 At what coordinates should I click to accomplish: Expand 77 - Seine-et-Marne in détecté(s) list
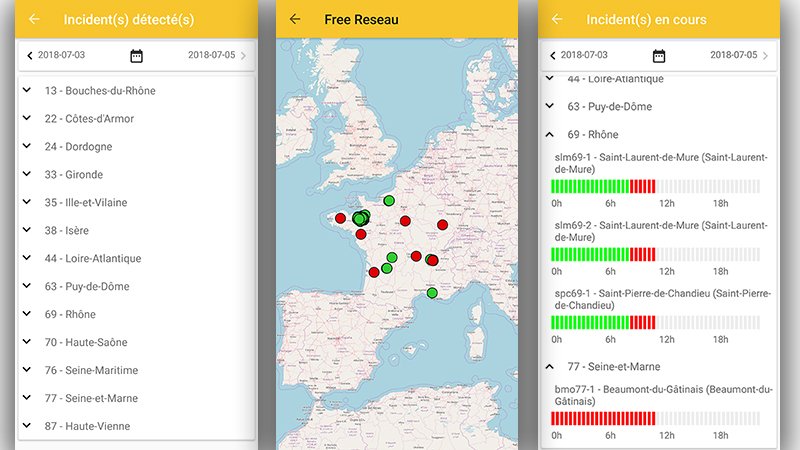pos(137,398)
